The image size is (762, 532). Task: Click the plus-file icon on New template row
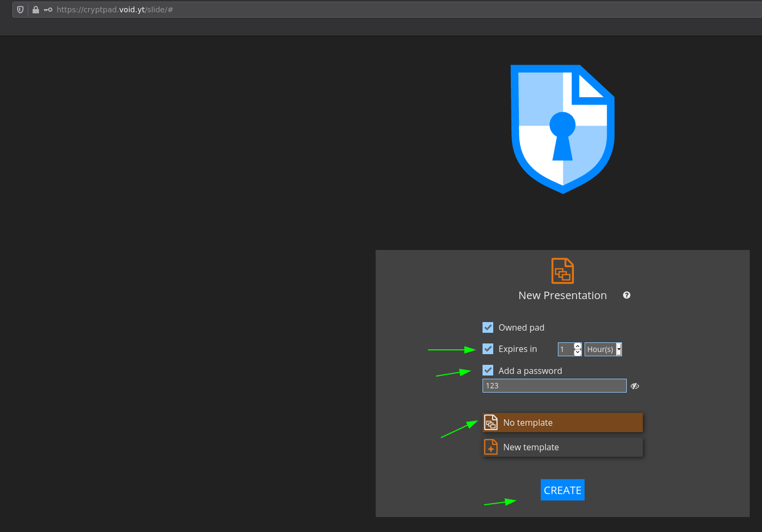pos(491,447)
